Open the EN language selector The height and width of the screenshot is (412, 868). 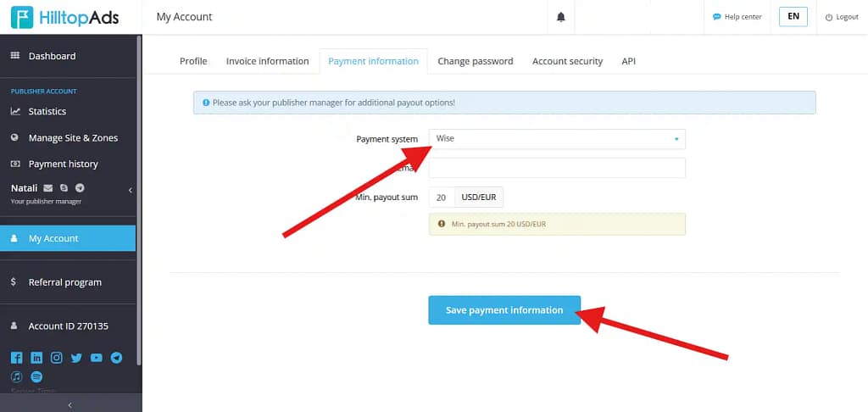[793, 17]
